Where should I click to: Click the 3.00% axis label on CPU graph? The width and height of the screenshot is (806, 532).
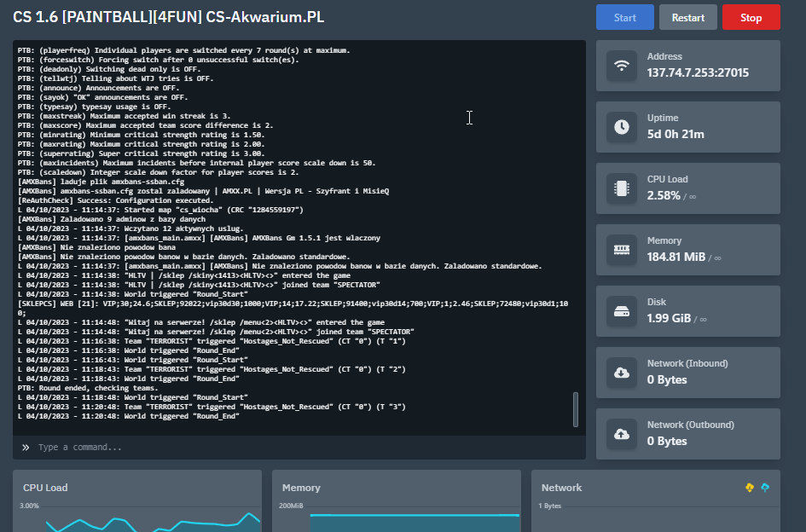pyautogui.click(x=29, y=506)
